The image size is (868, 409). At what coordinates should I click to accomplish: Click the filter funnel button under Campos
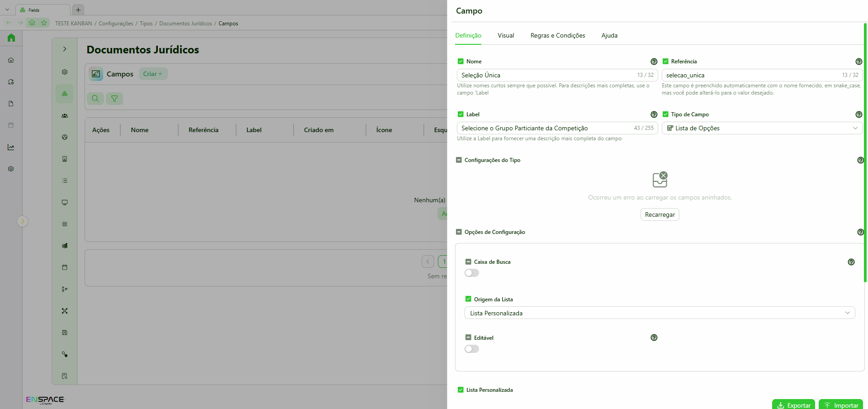[x=114, y=99]
